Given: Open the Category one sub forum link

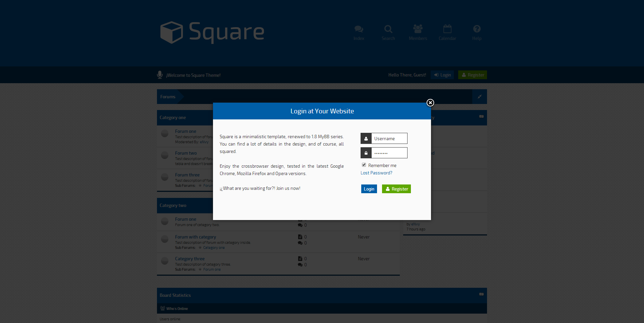Looking at the screenshot, I should [214, 248].
